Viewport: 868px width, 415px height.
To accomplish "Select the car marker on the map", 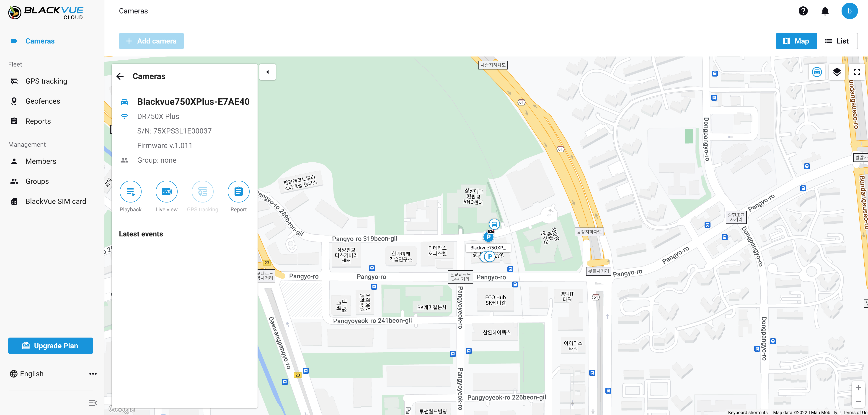I will (494, 224).
